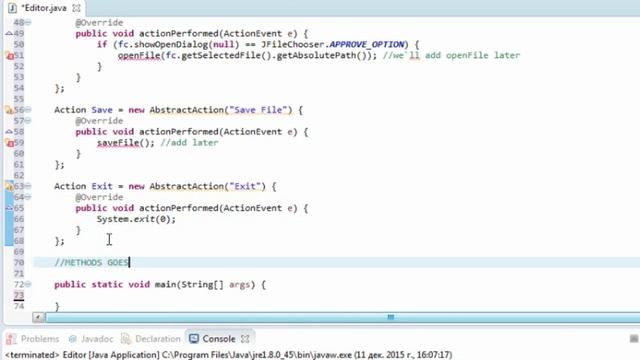
Task: Click the main method declaration text
Action: click(x=160, y=284)
